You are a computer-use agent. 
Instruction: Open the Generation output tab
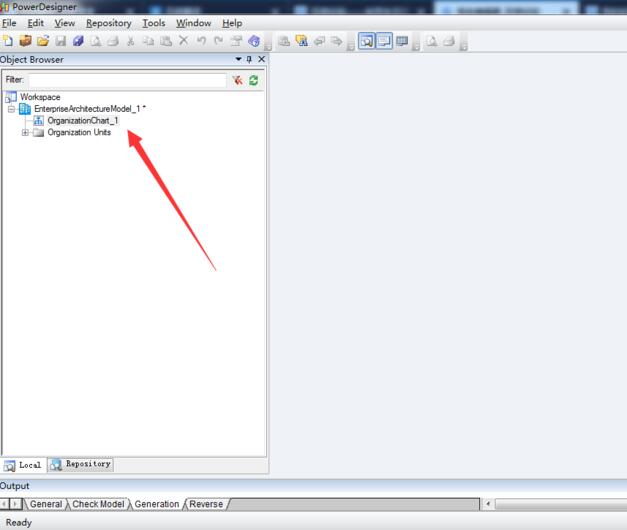(x=157, y=504)
